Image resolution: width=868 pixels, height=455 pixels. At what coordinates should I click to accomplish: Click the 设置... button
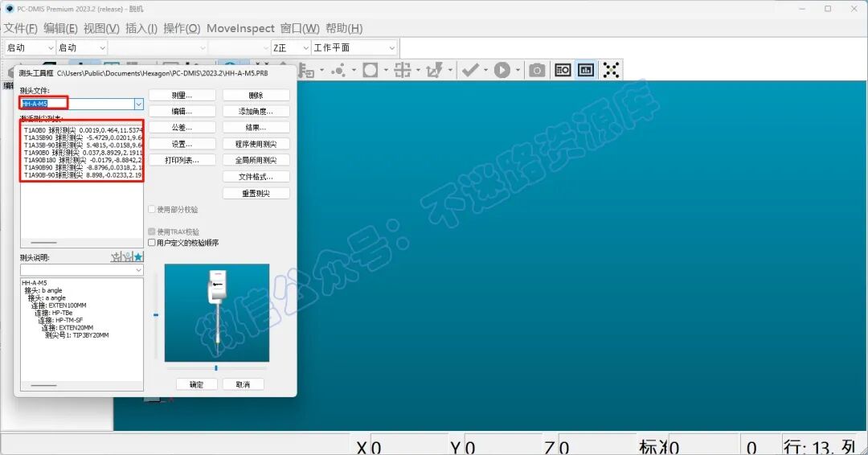[x=182, y=144]
